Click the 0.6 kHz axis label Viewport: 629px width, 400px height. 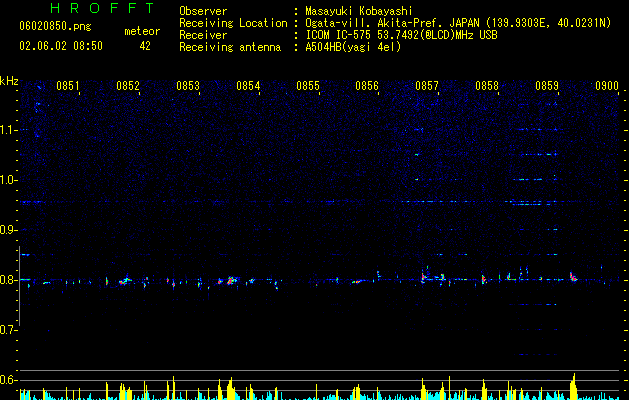point(8,380)
